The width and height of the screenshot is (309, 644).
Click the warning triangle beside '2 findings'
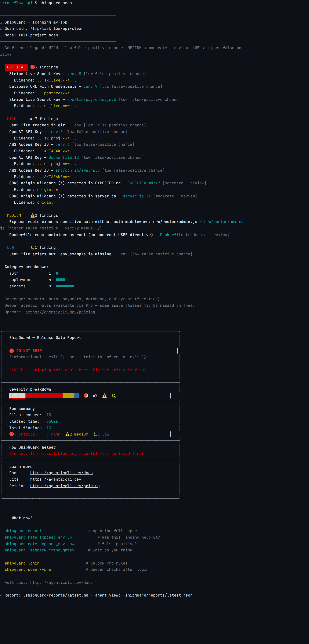33,215
